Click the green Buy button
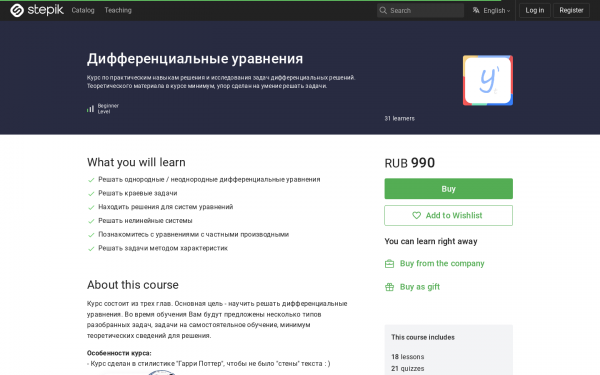 (x=448, y=189)
